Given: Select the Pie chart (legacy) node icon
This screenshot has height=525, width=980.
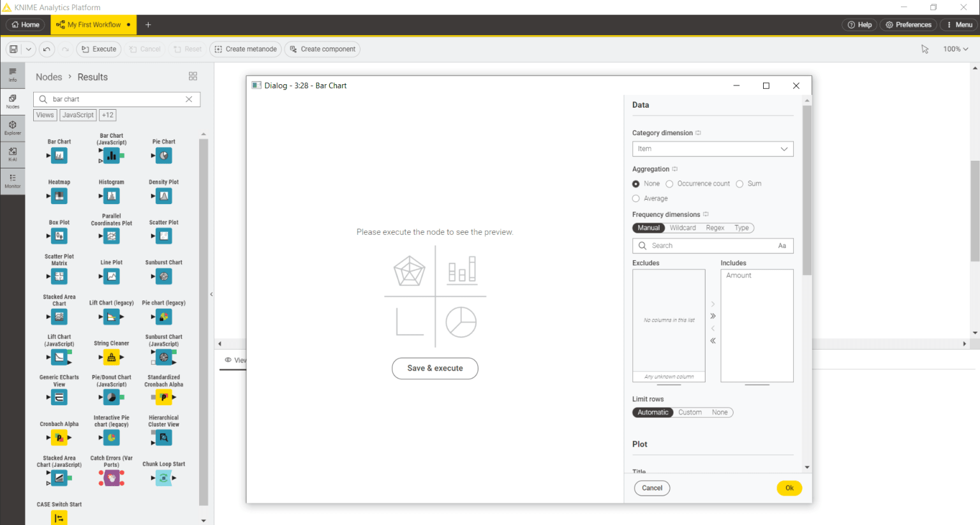Looking at the screenshot, I should [164, 316].
